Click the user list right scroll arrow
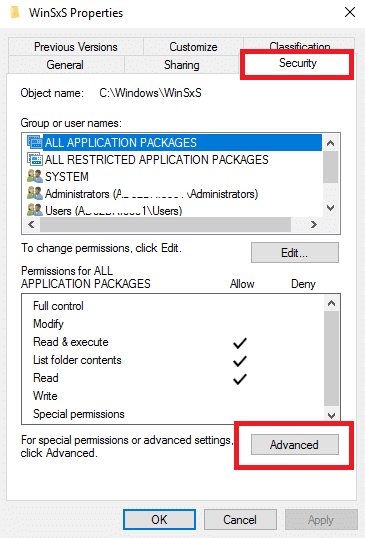This screenshot has height=538, width=365. click(314, 224)
